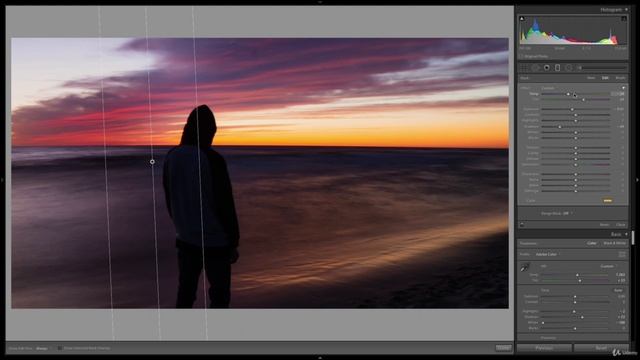The height and width of the screenshot is (360, 640).
Task: Choose New mask option
Action: 591,78
